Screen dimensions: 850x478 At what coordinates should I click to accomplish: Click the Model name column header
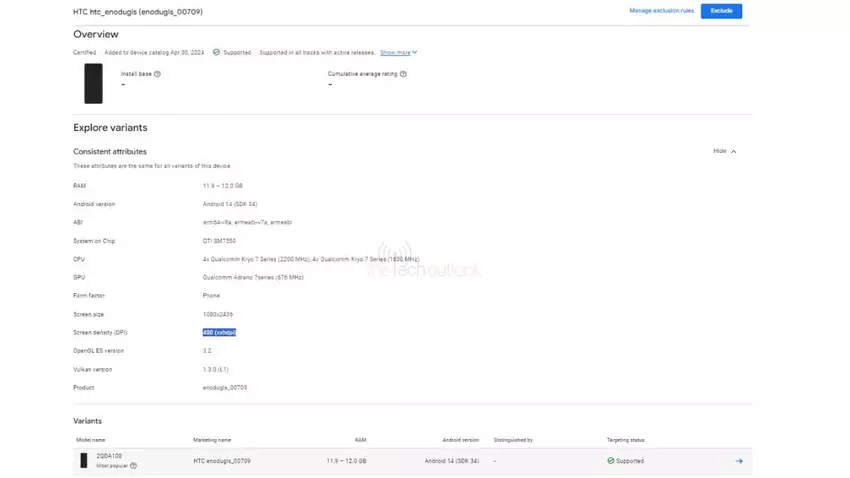coord(93,440)
